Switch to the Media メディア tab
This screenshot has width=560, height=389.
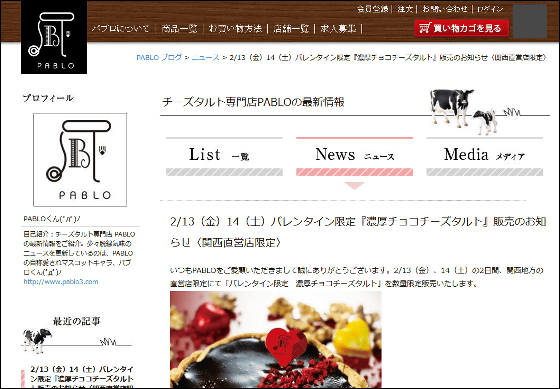(485, 156)
